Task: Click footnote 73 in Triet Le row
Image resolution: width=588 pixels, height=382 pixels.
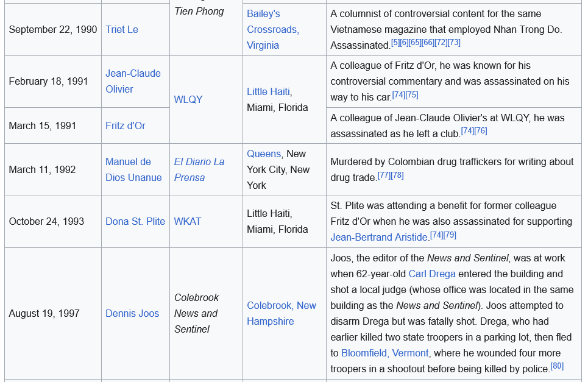Action: [454, 42]
